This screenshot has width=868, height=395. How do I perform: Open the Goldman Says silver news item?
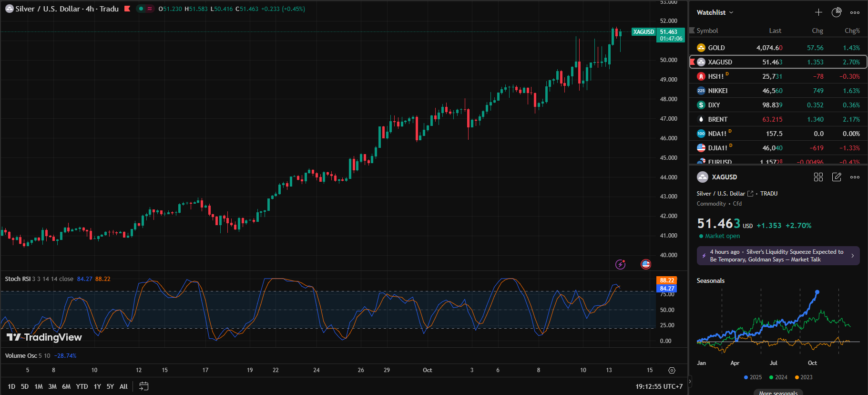(x=778, y=256)
